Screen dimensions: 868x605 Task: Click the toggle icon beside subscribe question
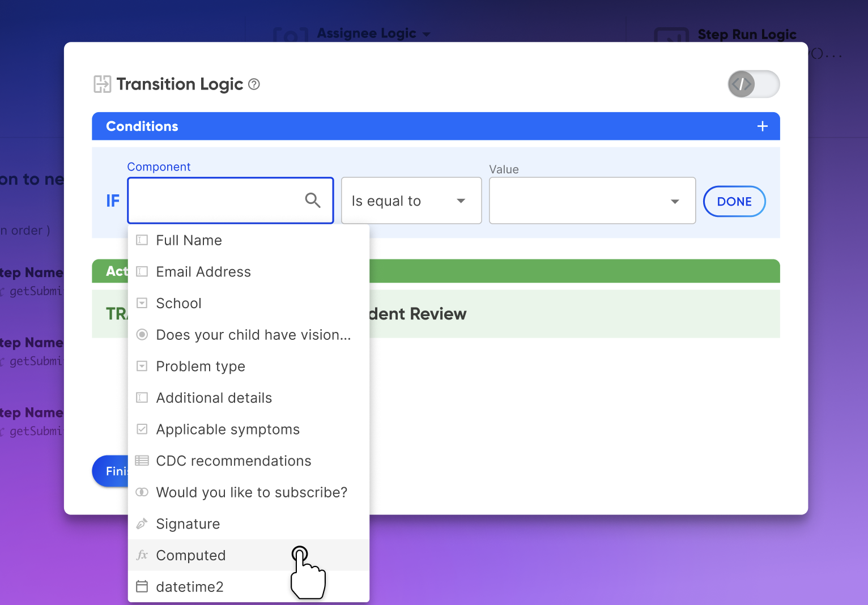[x=142, y=492]
